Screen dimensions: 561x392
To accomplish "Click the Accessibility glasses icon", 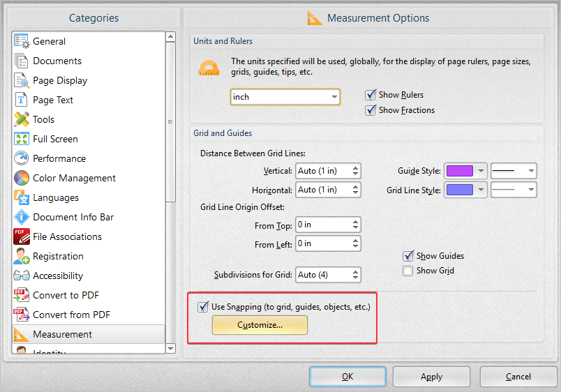I will (x=22, y=276).
